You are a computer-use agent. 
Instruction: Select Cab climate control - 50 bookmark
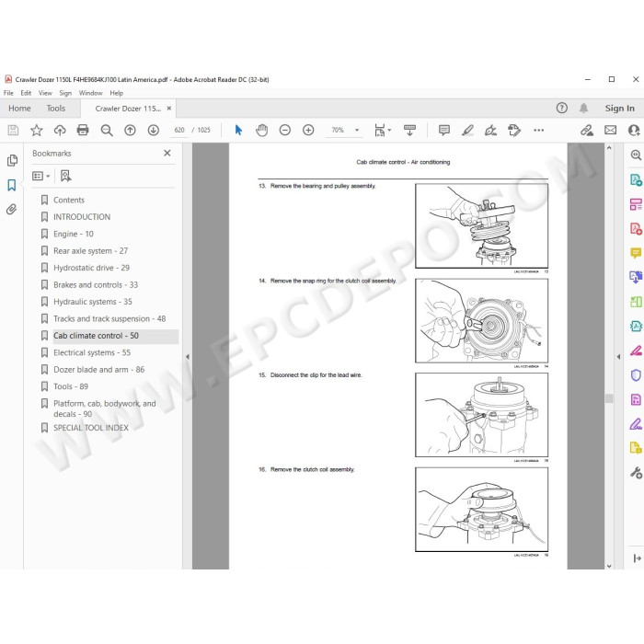pyautogui.click(x=96, y=336)
